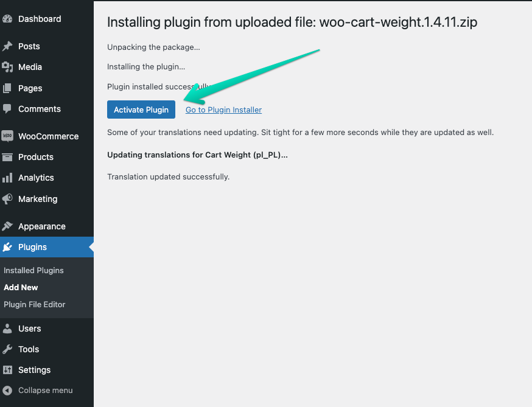Open the Installed Plugins submenu item
The image size is (532, 407).
pos(33,270)
